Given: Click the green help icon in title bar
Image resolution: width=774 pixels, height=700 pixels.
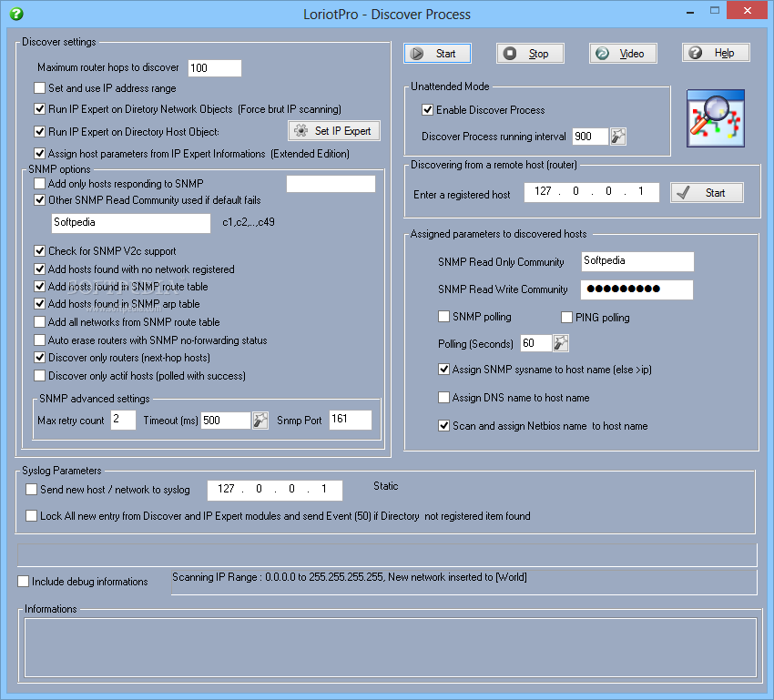Looking at the screenshot, I should click(16, 14).
